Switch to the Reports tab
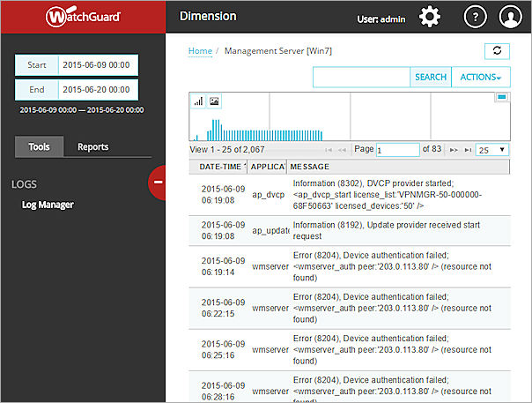This screenshot has width=532, height=403. pyautogui.click(x=92, y=147)
